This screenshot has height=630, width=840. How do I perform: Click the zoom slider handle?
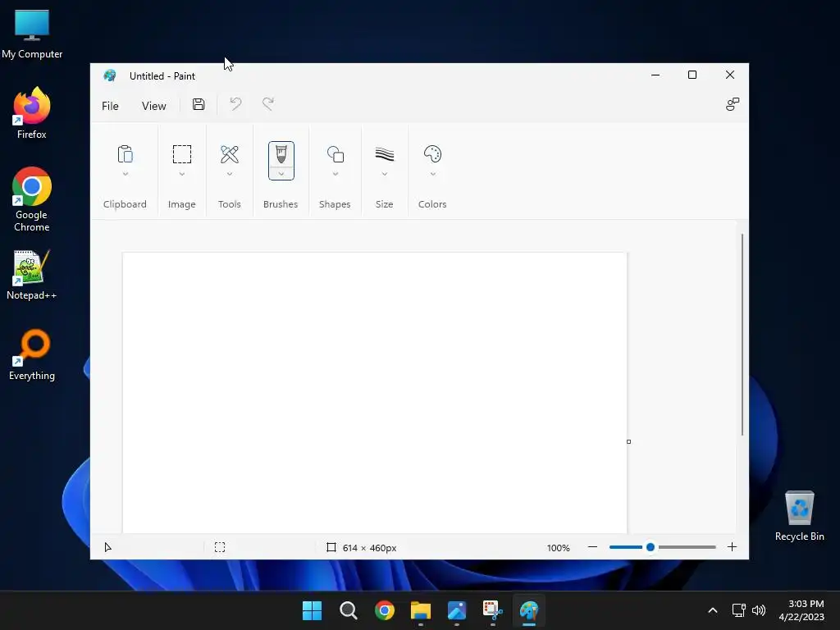651,547
